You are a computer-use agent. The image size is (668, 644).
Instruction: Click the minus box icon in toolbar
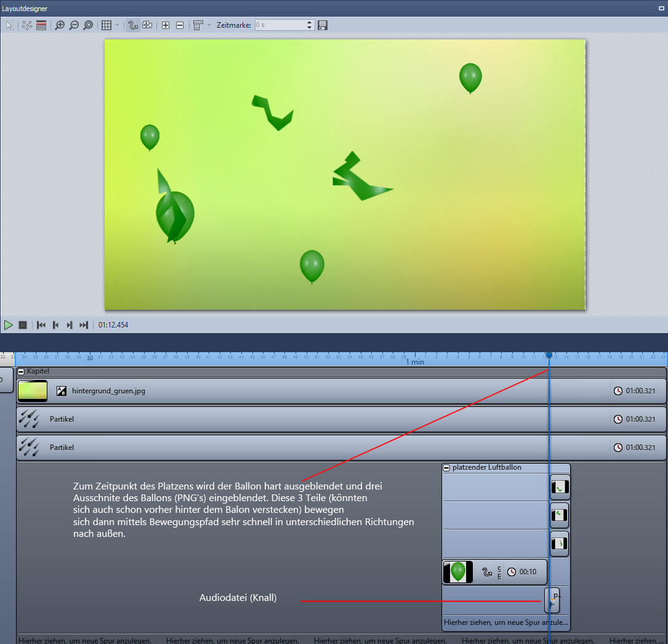[180, 25]
